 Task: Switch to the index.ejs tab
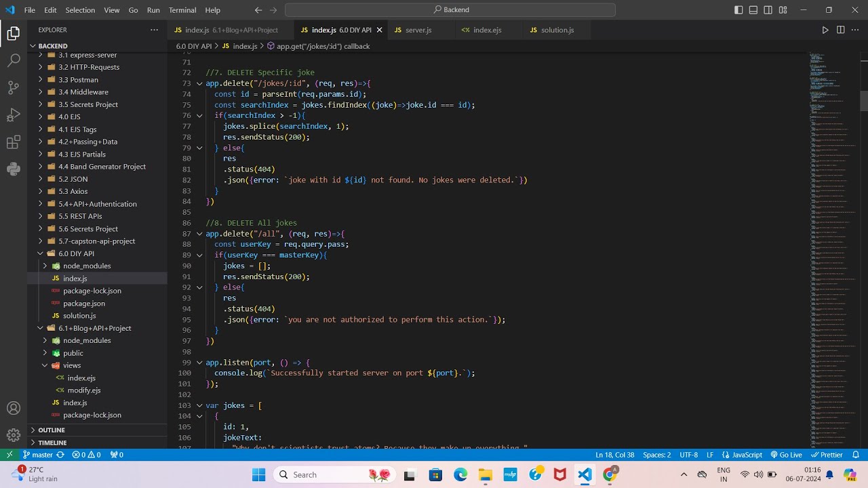click(x=487, y=30)
